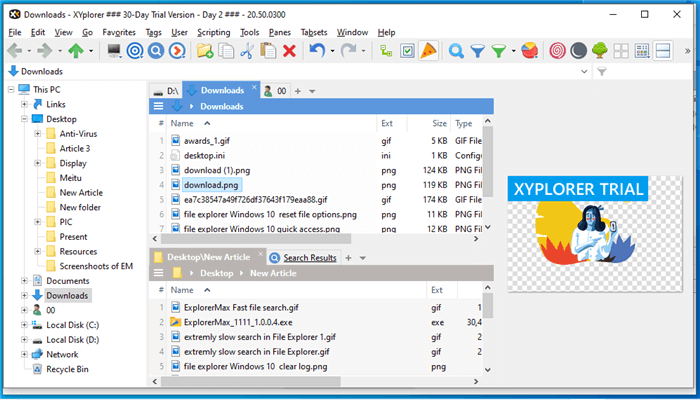Open the Favorites menu
This screenshot has height=400, width=700.
point(119,32)
